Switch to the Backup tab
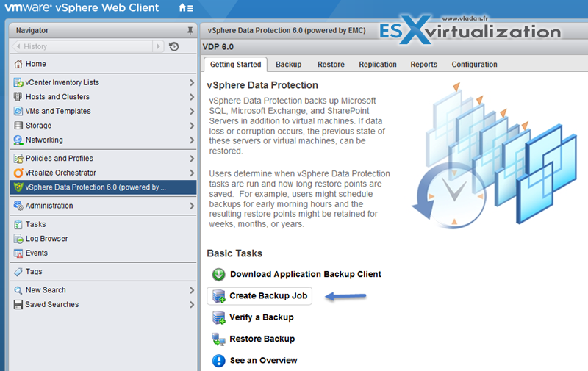This screenshot has height=371, width=588. (x=288, y=65)
